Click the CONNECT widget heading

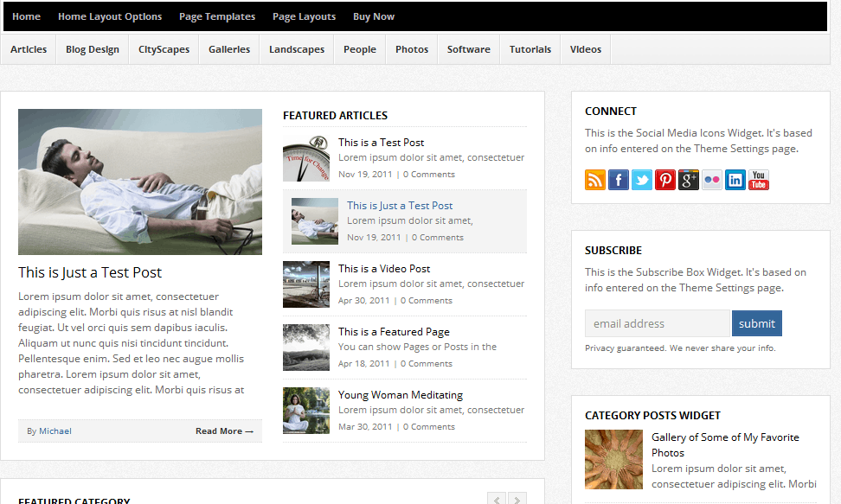tap(610, 111)
